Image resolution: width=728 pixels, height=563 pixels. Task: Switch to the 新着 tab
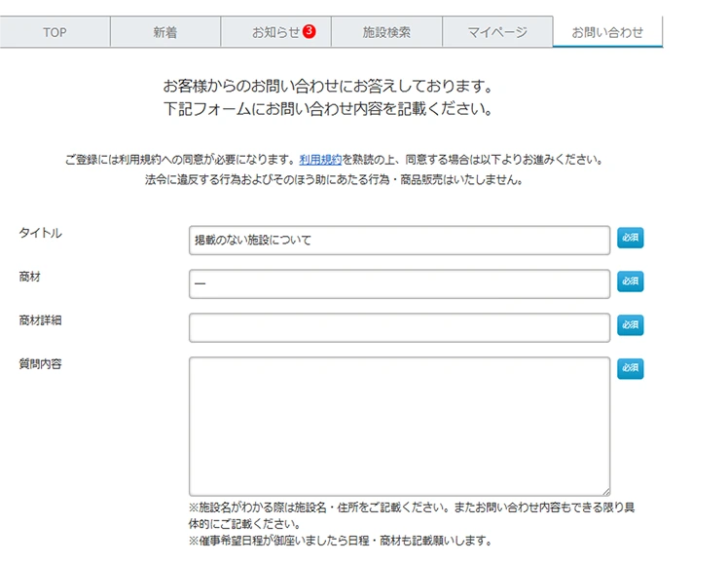coord(165,32)
